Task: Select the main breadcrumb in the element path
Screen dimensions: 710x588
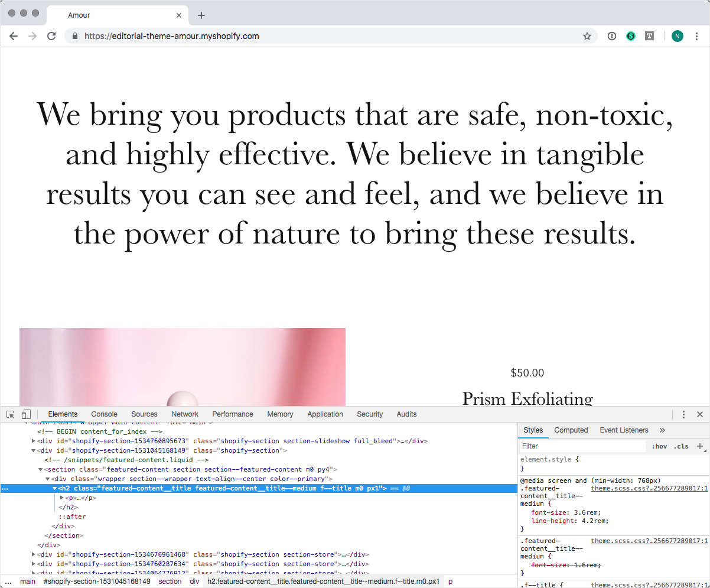Action: 28,581
